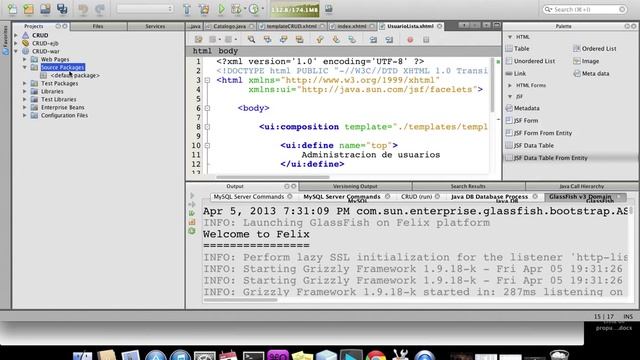Click the Build Project hammer icon

(x=187, y=9)
